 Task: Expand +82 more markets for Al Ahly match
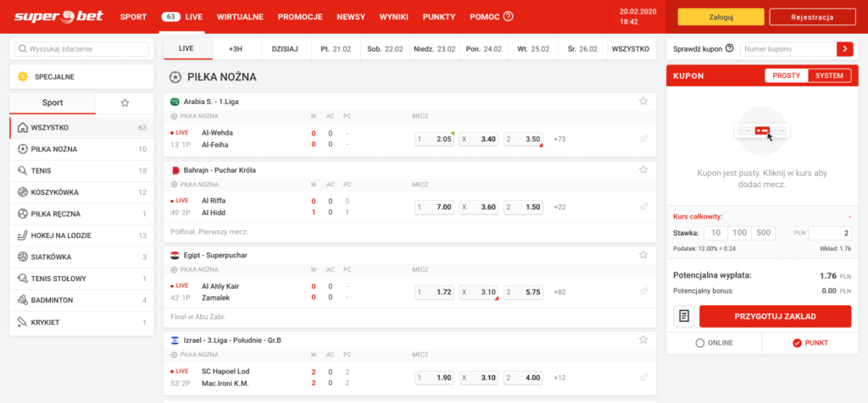point(559,292)
